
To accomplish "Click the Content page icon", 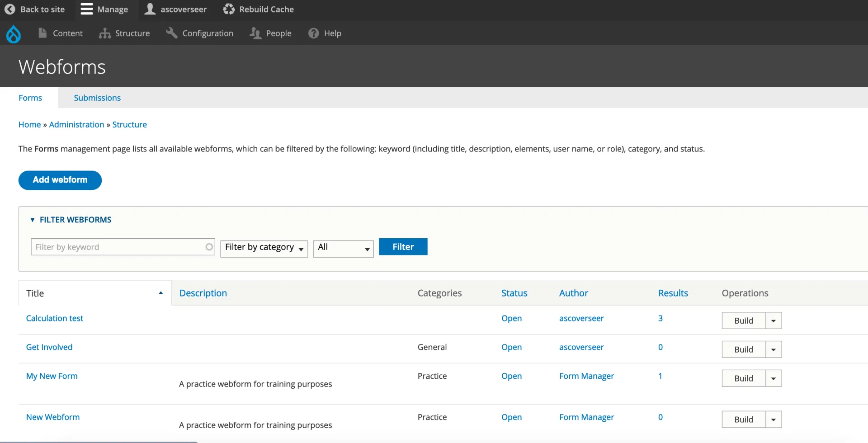I will tap(42, 33).
